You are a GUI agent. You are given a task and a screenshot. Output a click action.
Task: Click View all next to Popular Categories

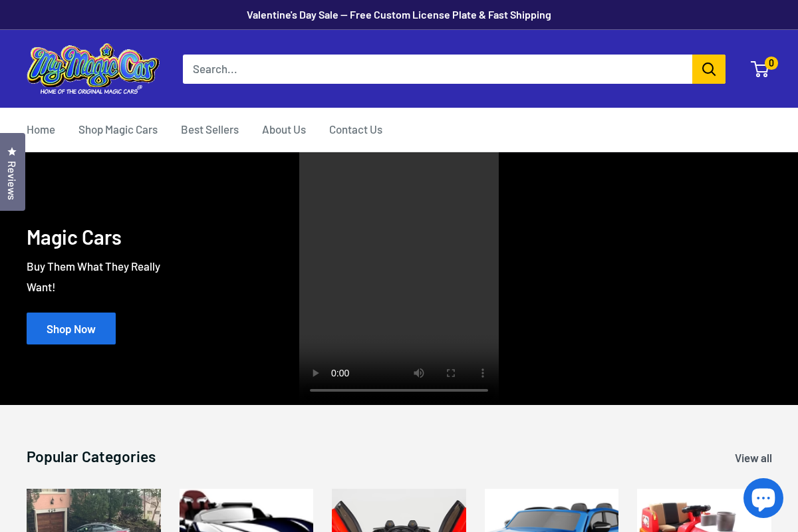(753, 458)
